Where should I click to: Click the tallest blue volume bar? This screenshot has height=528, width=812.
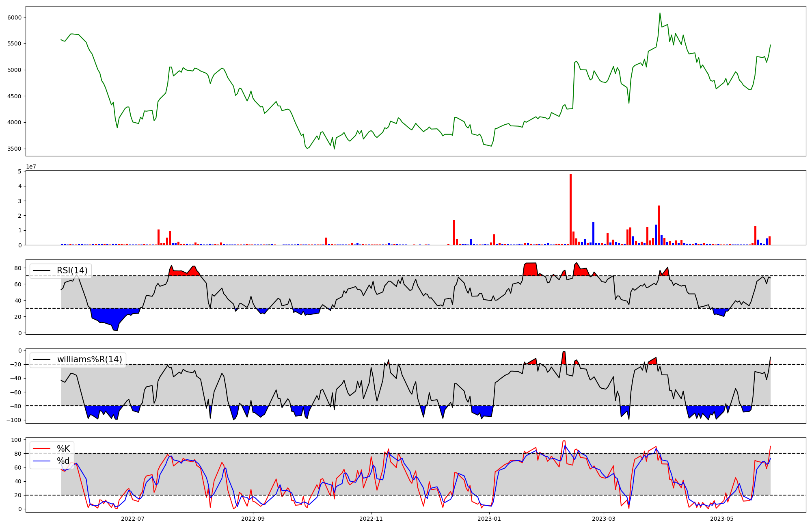coord(593,234)
